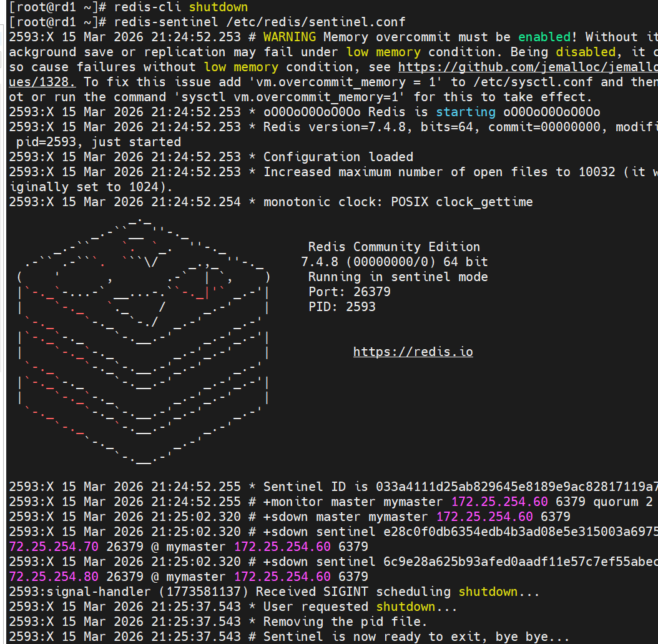Click the 'ues/1328.' link continuation
Screen dimensions: 658x644
(x=42, y=82)
